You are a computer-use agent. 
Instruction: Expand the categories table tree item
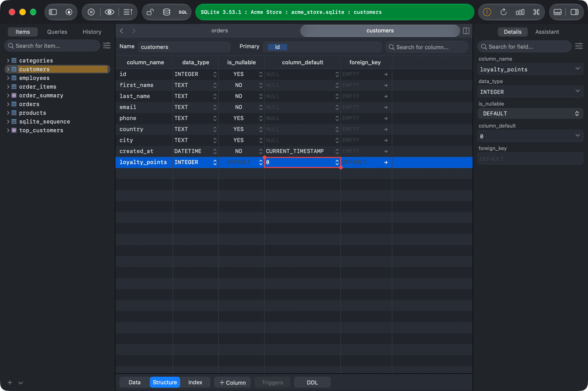tap(8, 61)
